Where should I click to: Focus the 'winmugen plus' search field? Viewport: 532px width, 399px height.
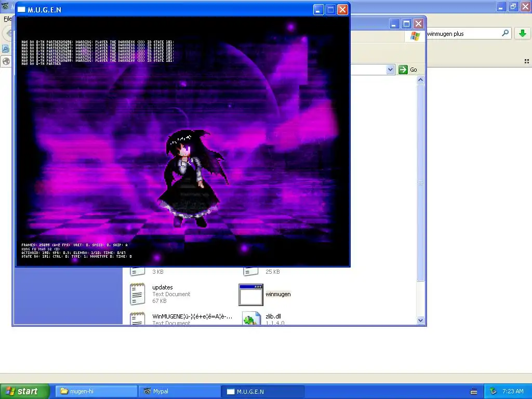463,34
